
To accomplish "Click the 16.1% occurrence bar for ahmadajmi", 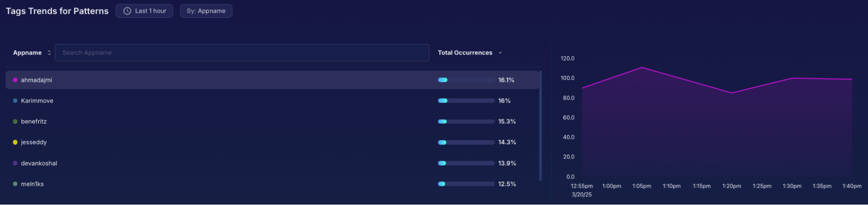I will coord(466,80).
